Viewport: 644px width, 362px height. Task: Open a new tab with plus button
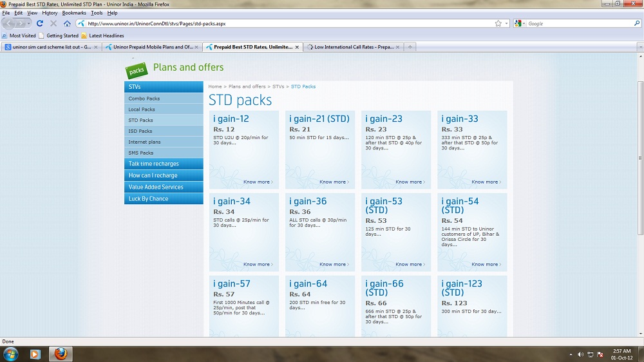[x=410, y=47]
